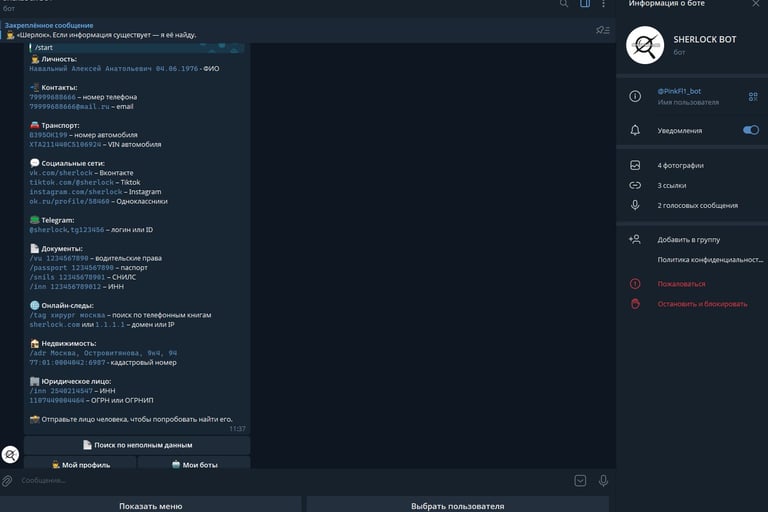Click the small bot avatar beside messages
Viewport: 768px width, 512px height.
10,455
